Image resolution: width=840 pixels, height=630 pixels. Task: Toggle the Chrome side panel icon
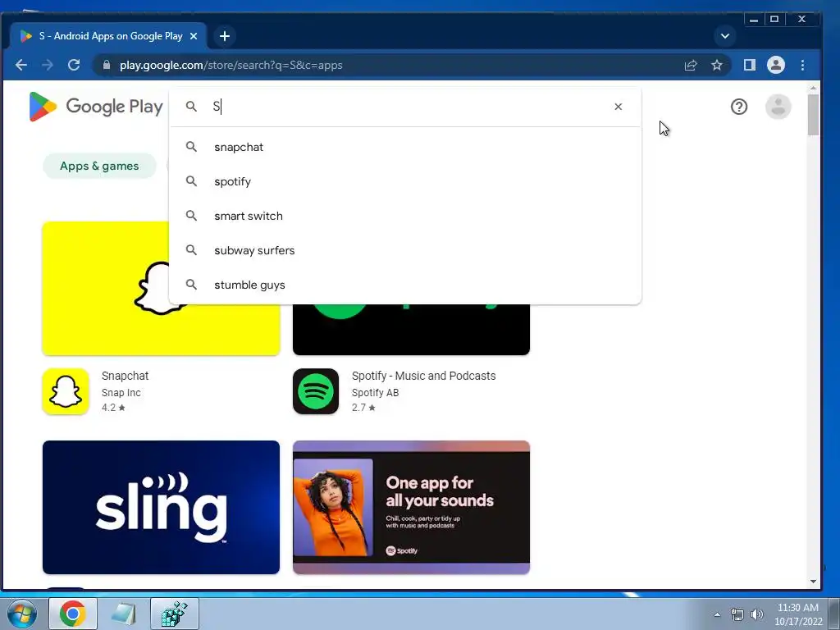coord(750,66)
